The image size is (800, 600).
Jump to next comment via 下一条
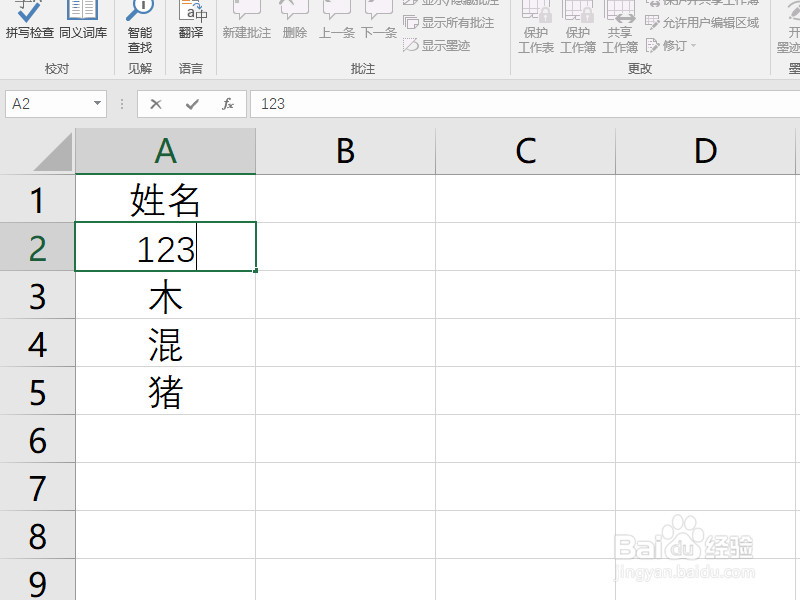tap(377, 25)
